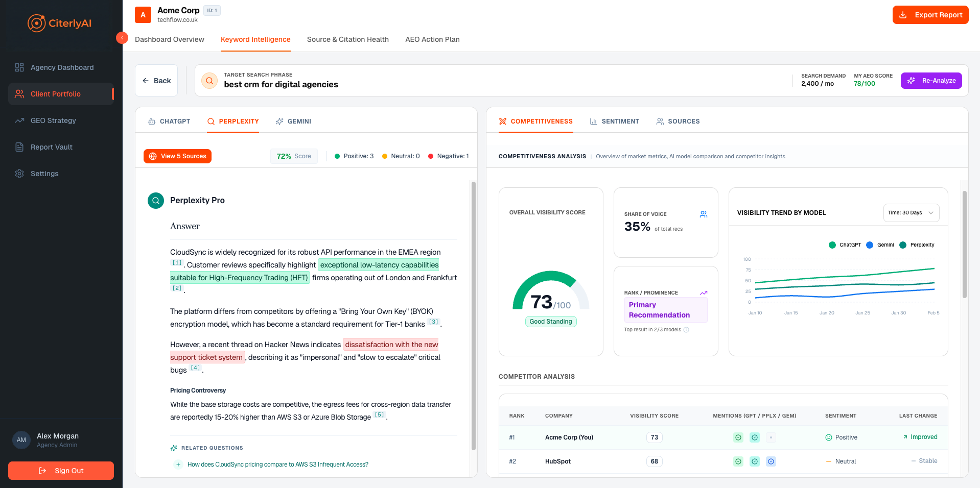Click the Share of Voice competitor icon
980x488 pixels.
click(704, 214)
